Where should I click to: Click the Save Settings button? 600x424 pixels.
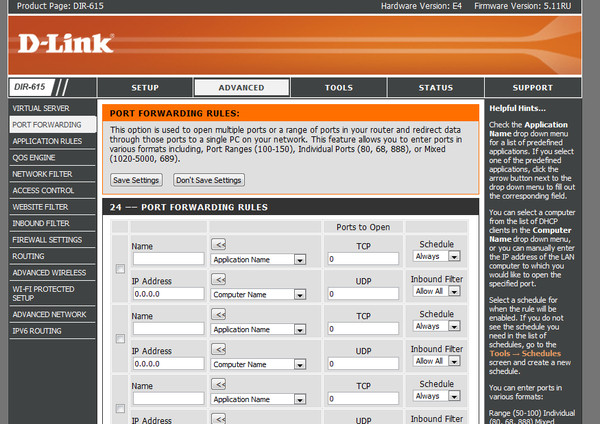pos(136,180)
